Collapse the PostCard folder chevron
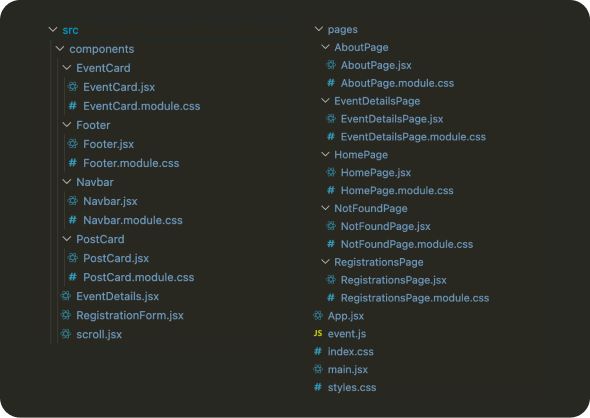The width and height of the screenshot is (590, 418). pos(67,239)
